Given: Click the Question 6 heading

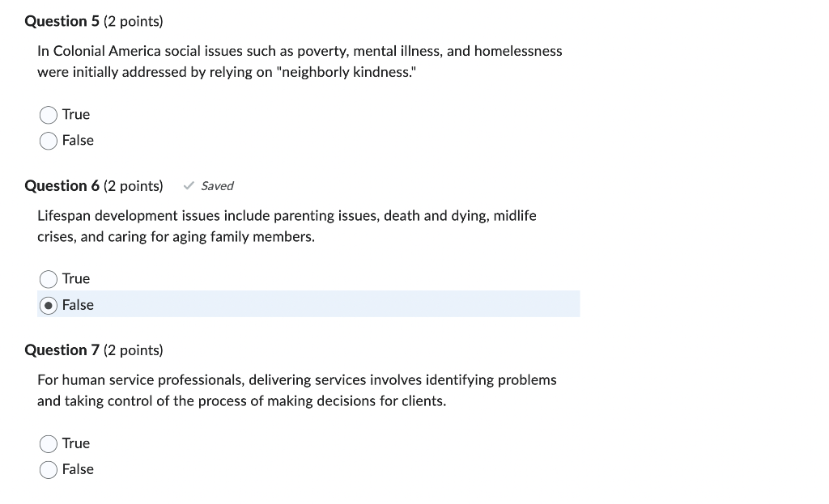Looking at the screenshot, I should tap(62, 185).
